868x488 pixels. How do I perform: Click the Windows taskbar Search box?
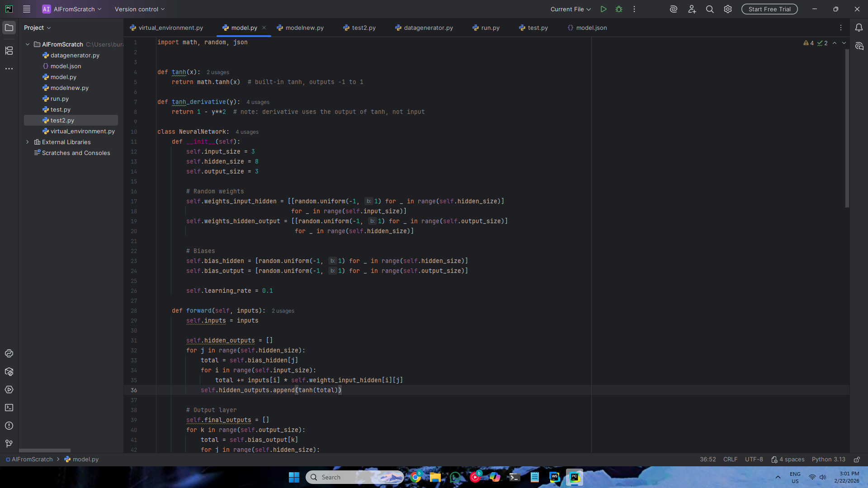[354, 477]
